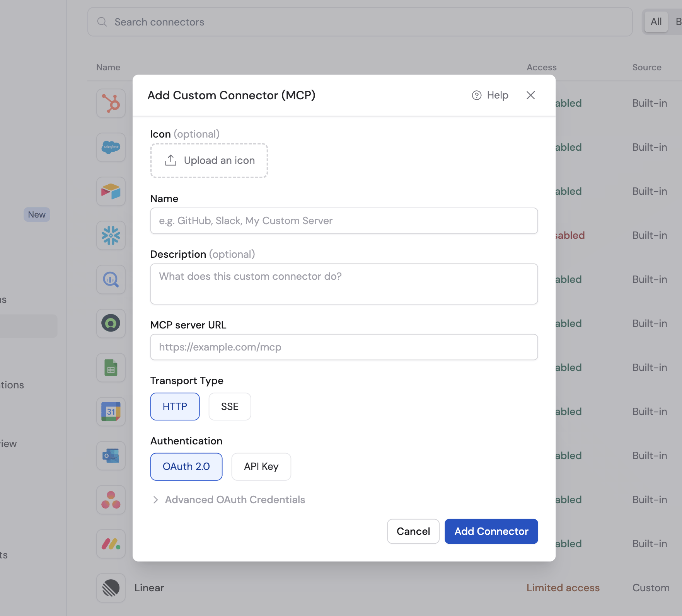682x616 pixels.
Task: Focus the Description text area
Action: coord(344,284)
